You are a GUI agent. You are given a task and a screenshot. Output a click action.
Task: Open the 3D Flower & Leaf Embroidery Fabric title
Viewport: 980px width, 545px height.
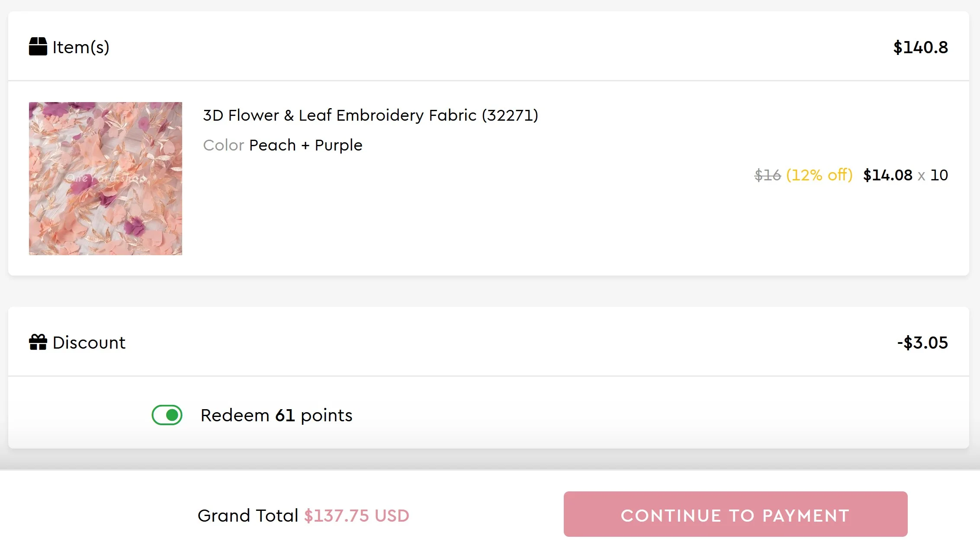370,115
